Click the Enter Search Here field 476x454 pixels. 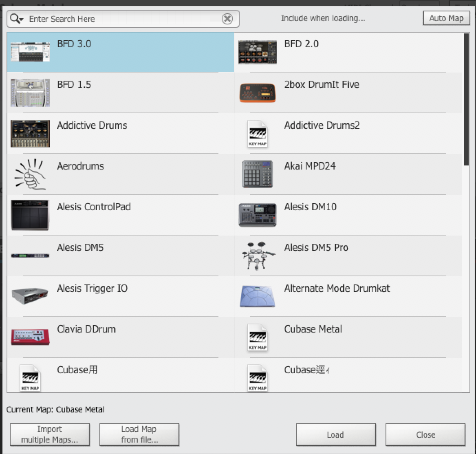click(123, 19)
